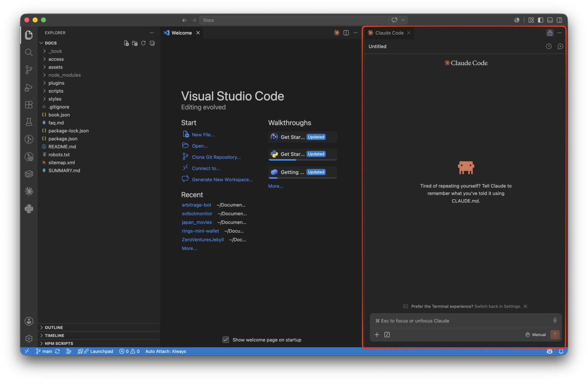
Task: Switch the Manual permission mode in Claude
Action: [x=536, y=335]
